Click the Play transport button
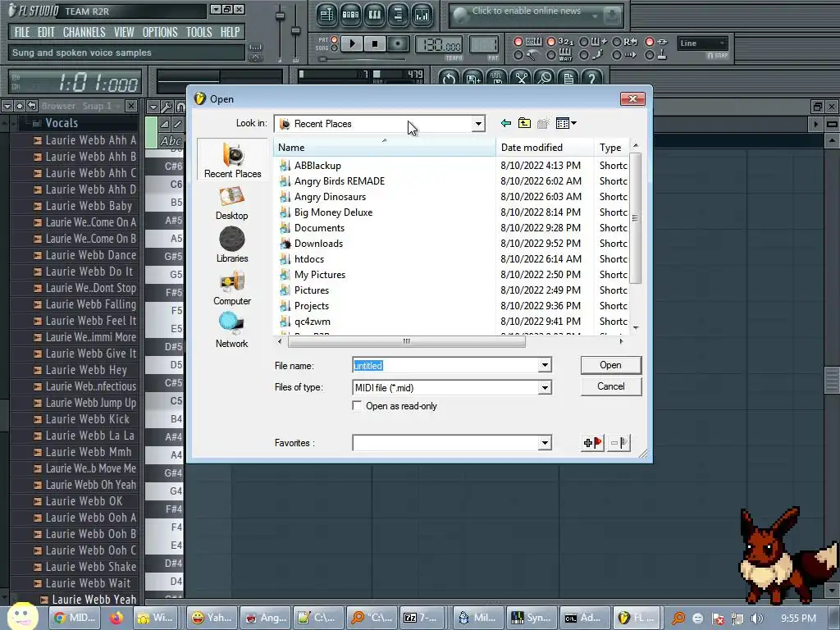This screenshot has width=840, height=630. click(x=352, y=44)
